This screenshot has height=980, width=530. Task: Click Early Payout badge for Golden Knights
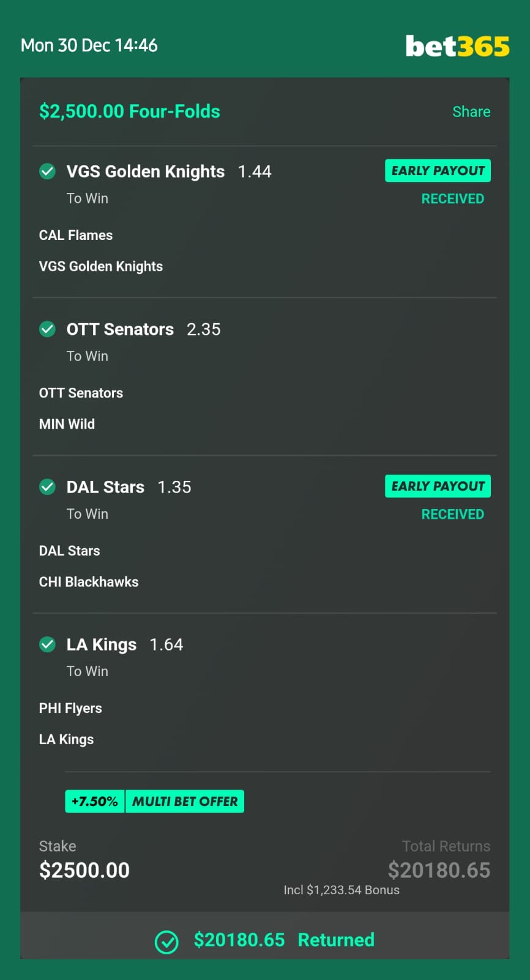[438, 171]
